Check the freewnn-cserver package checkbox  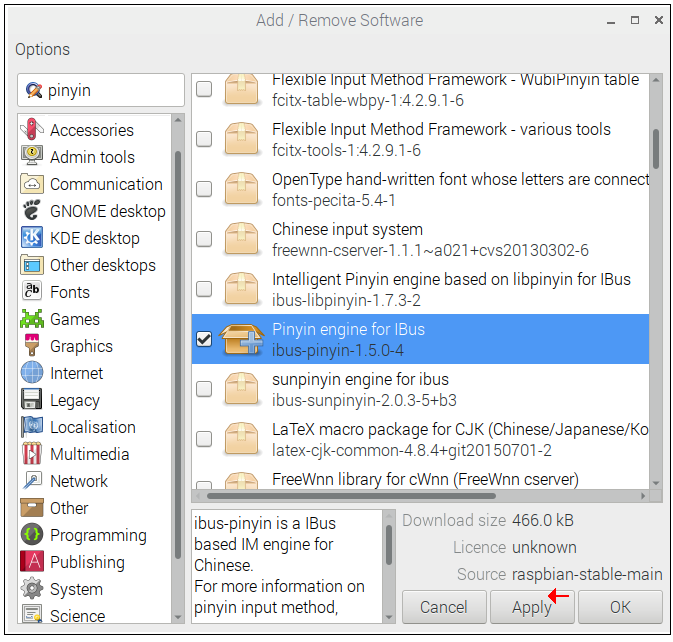pos(204,239)
